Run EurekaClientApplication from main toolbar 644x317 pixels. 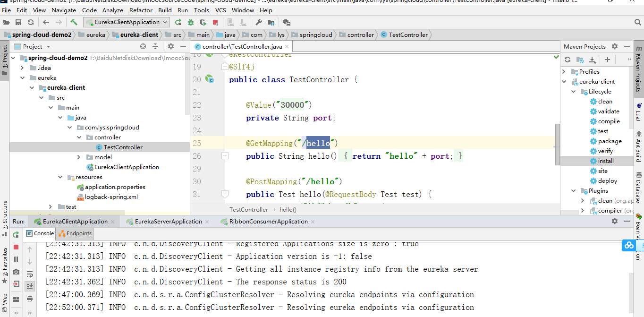tap(178, 22)
